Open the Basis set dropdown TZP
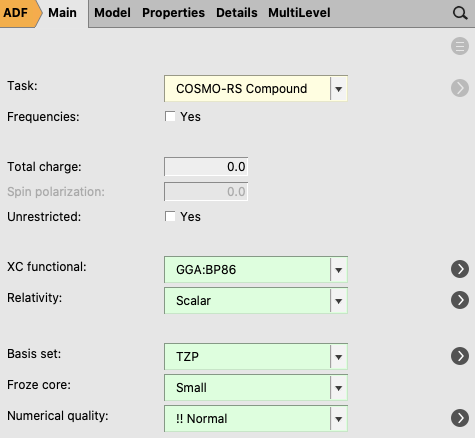This screenshot has height=438, width=475. coord(256,357)
